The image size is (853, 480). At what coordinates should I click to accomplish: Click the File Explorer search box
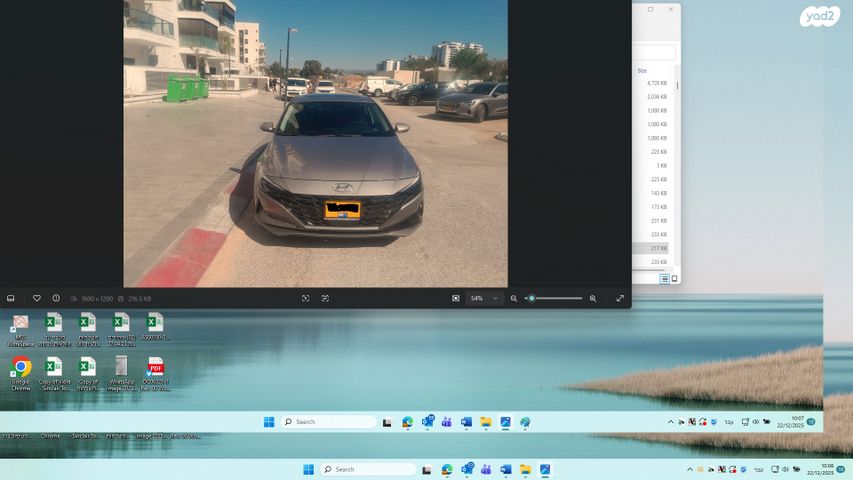tap(654, 53)
